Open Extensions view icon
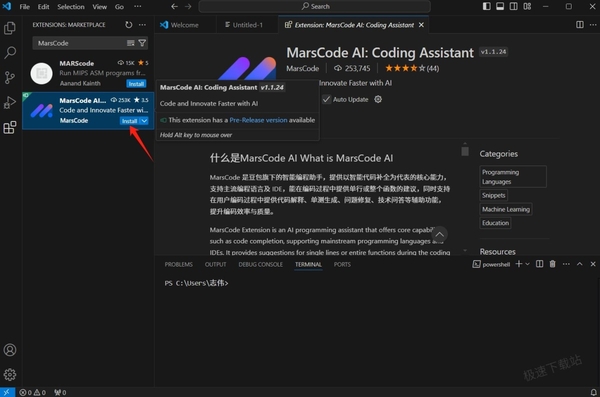The image size is (600, 397). click(x=10, y=127)
